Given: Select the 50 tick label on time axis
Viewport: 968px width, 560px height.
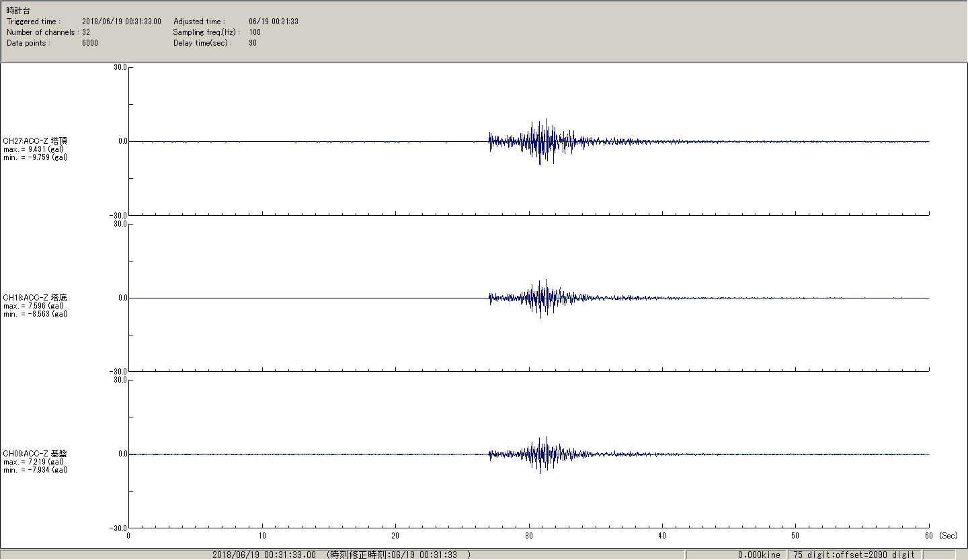Looking at the screenshot, I should click(x=795, y=536).
